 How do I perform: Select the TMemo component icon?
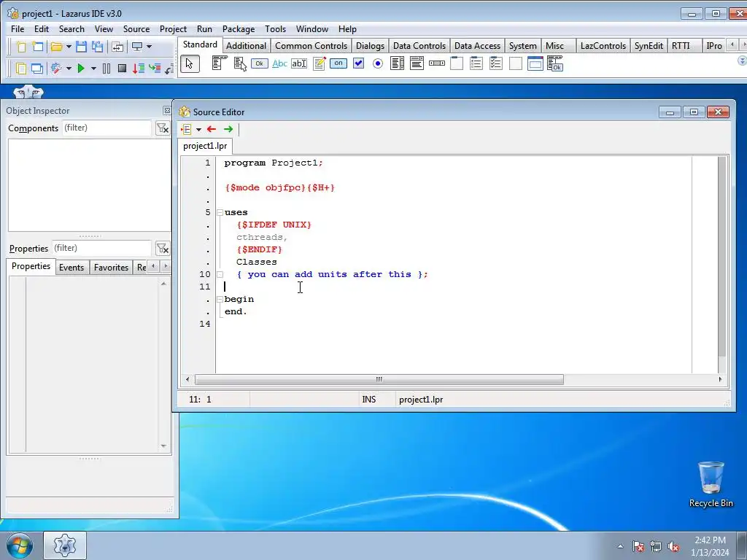point(320,63)
